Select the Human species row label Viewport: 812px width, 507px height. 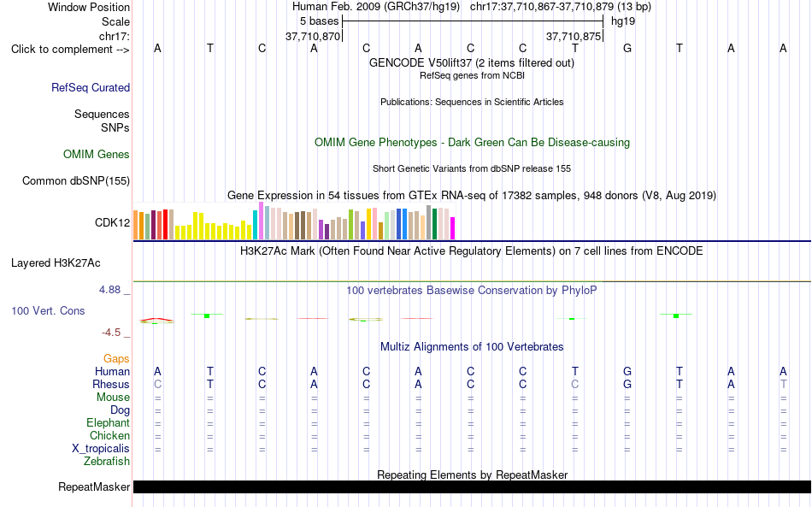click(x=112, y=371)
